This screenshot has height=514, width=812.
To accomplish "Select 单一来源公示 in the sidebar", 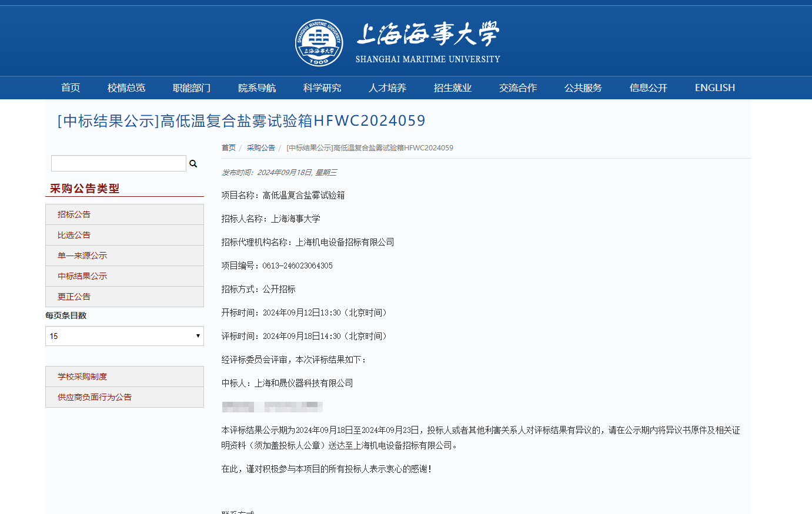I will (x=125, y=256).
